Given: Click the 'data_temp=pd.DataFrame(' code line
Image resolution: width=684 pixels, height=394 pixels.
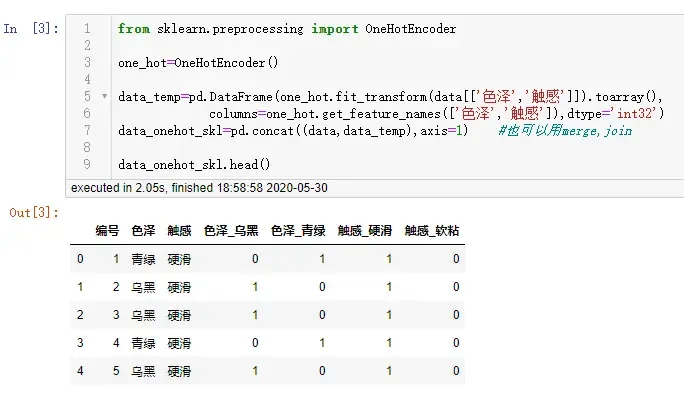Looking at the screenshot, I should point(390,96).
